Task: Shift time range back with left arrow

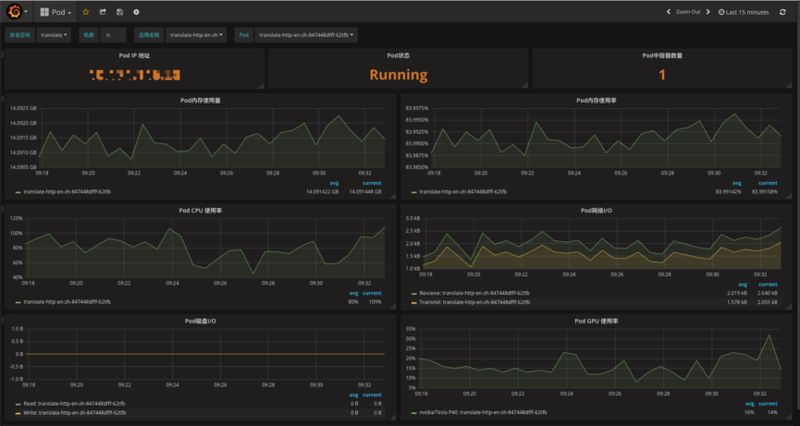Action: (x=668, y=12)
